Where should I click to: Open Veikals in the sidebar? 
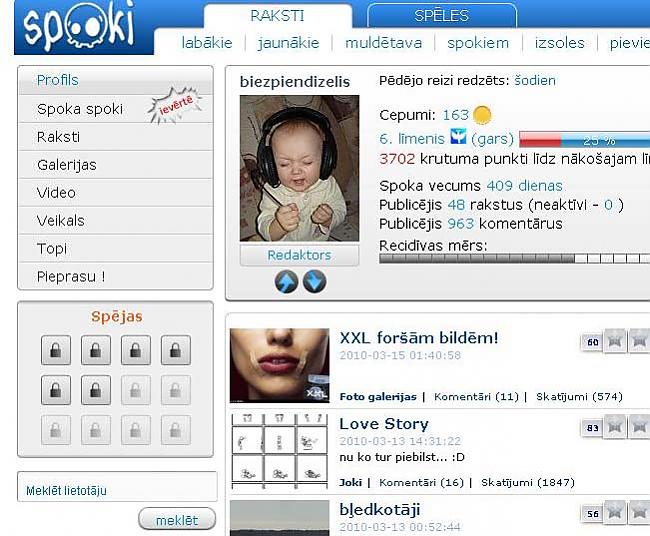116,221
